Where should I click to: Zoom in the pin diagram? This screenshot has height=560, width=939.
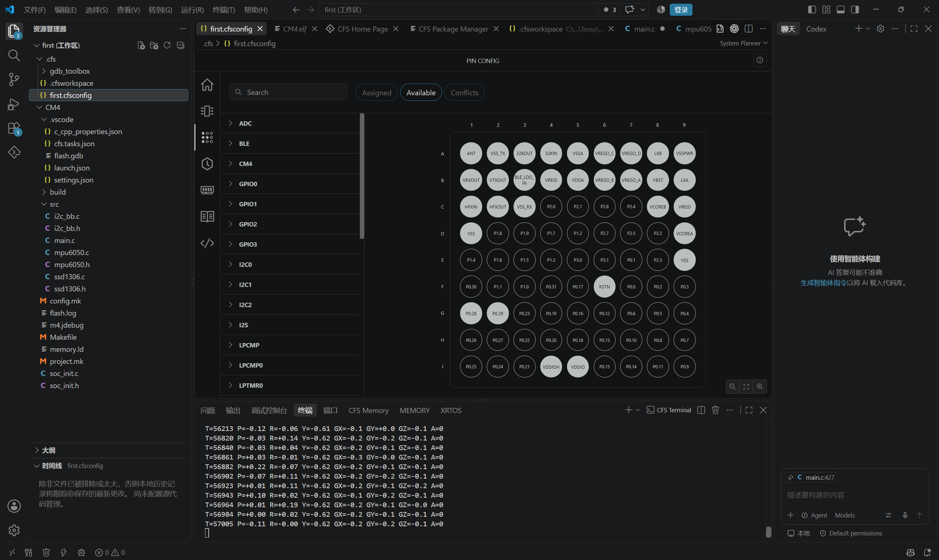point(760,386)
